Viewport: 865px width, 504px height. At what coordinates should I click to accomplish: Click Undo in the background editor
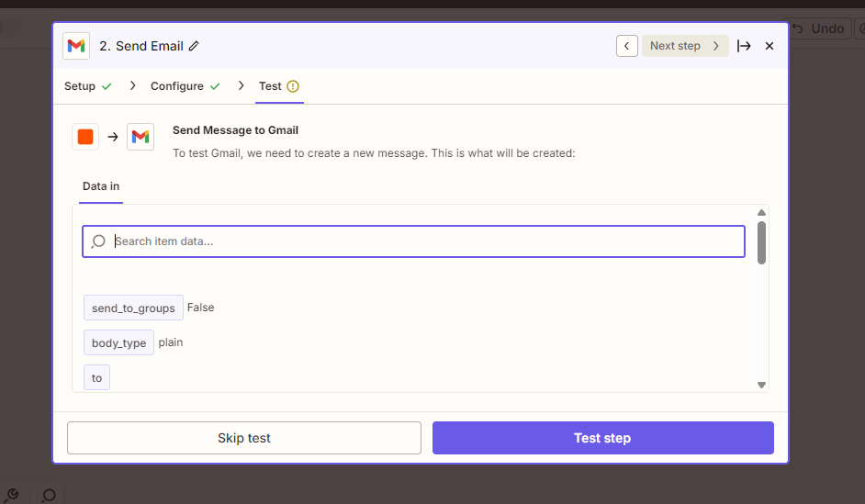(x=820, y=28)
